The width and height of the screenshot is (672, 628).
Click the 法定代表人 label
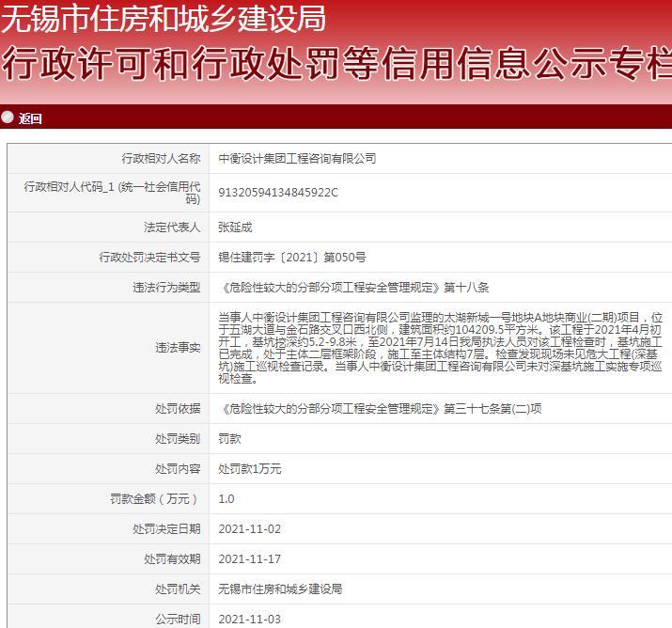click(x=172, y=228)
